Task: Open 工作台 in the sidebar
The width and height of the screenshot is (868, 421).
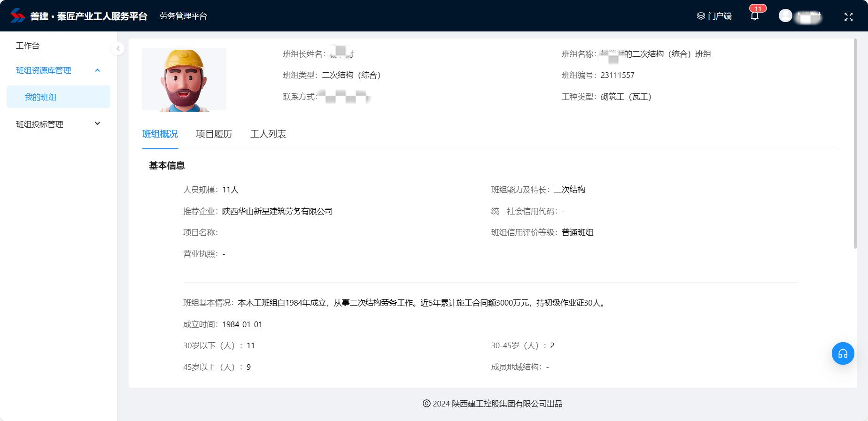Action: coord(28,46)
